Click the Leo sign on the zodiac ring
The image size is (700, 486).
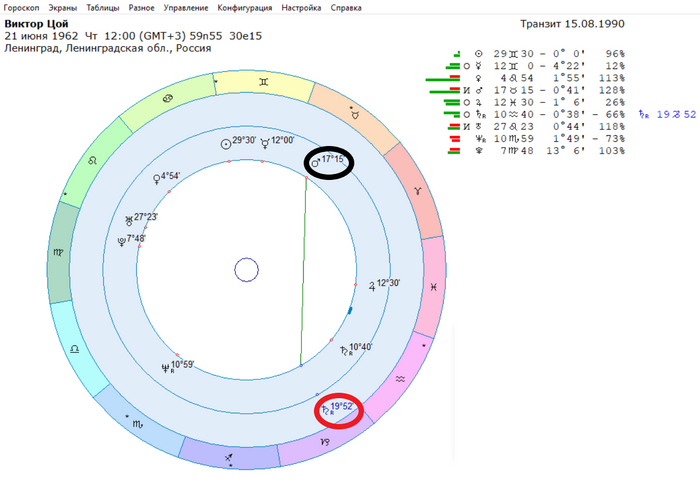pyautogui.click(x=92, y=161)
